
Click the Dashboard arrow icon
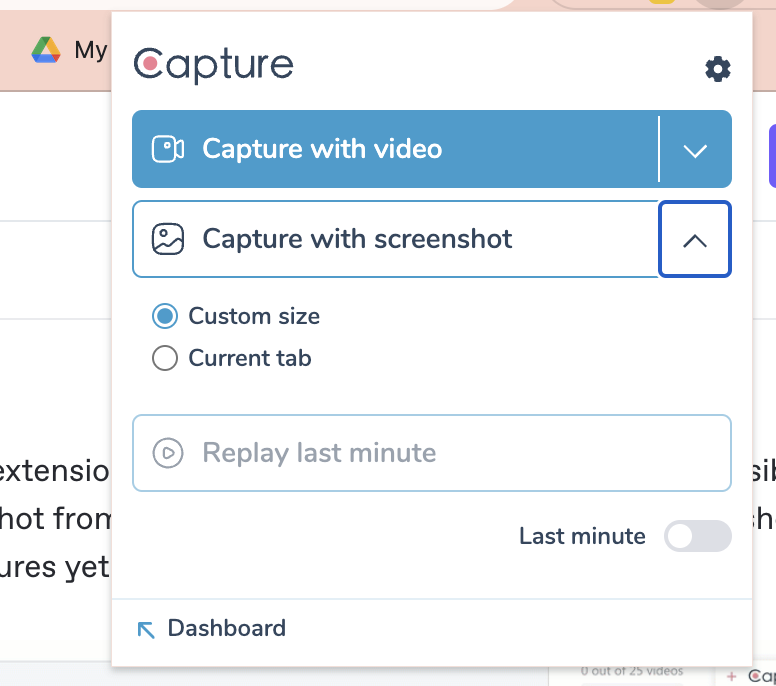146,629
